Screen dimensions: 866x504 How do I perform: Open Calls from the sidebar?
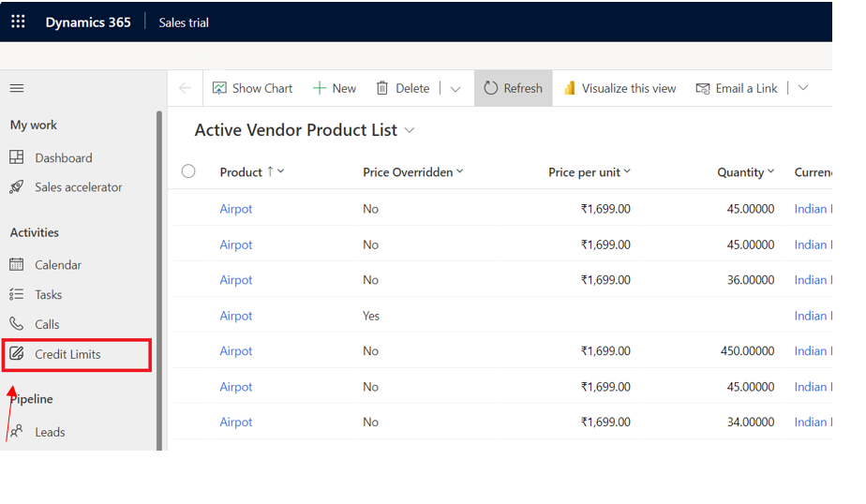pyautogui.click(x=47, y=324)
